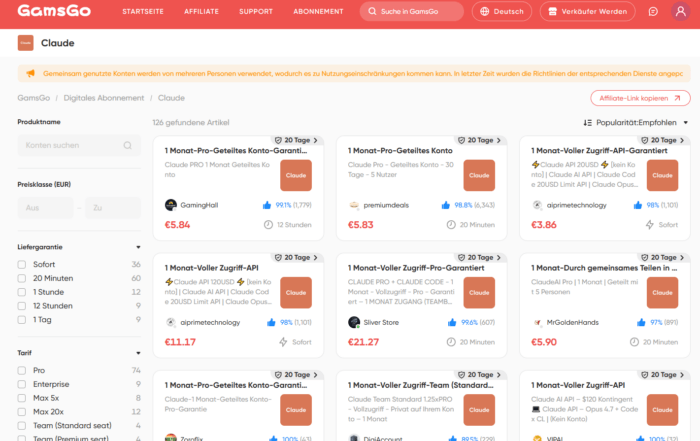Click Verkäufer Werden button
700x441 pixels.
click(x=588, y=12)
